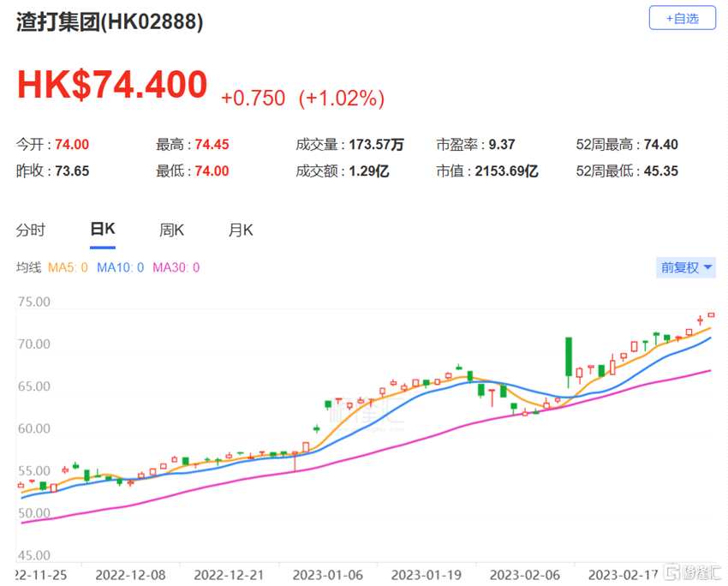This screenshot has height=586, width=728.
Task: Click the MA5 legend label
Action: tap(68, 267)
